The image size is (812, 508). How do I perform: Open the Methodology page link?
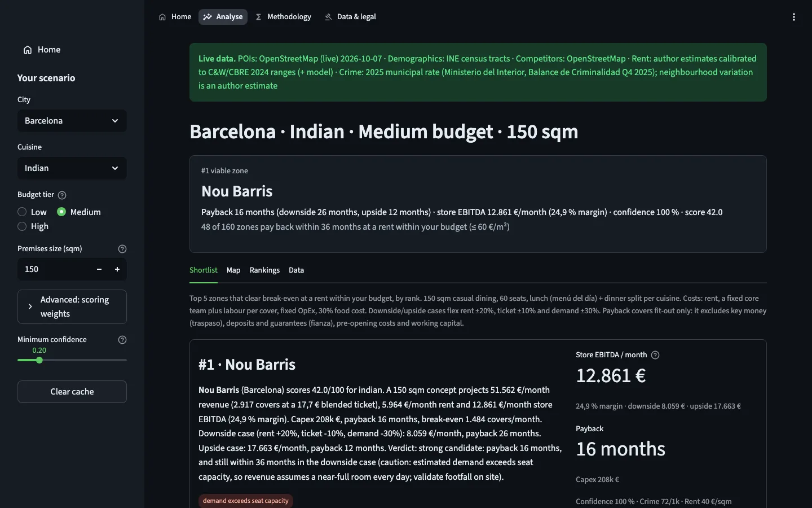tap(283, 17)
